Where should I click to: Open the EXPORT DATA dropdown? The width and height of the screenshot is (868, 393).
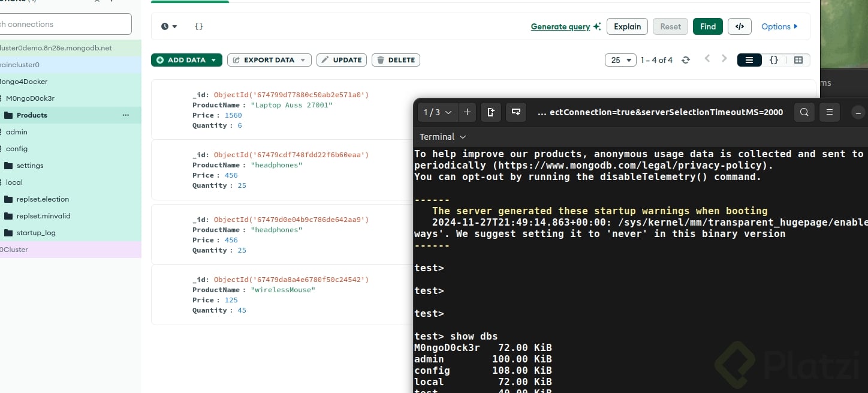tap(269, 60)
